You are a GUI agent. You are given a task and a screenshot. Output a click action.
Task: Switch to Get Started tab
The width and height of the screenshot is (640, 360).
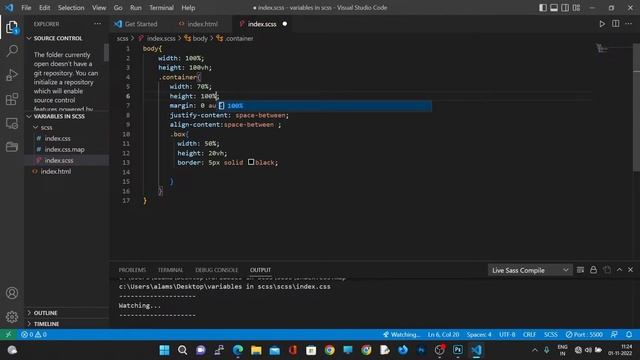tap(140, 24)
